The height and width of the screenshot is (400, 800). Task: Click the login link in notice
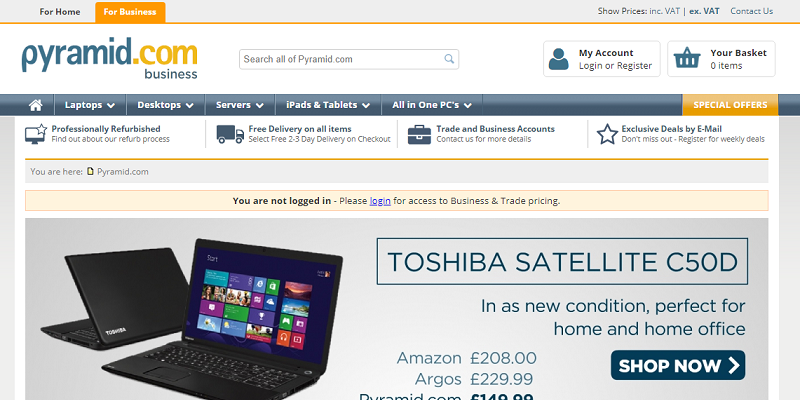click(x=380, y=201)
